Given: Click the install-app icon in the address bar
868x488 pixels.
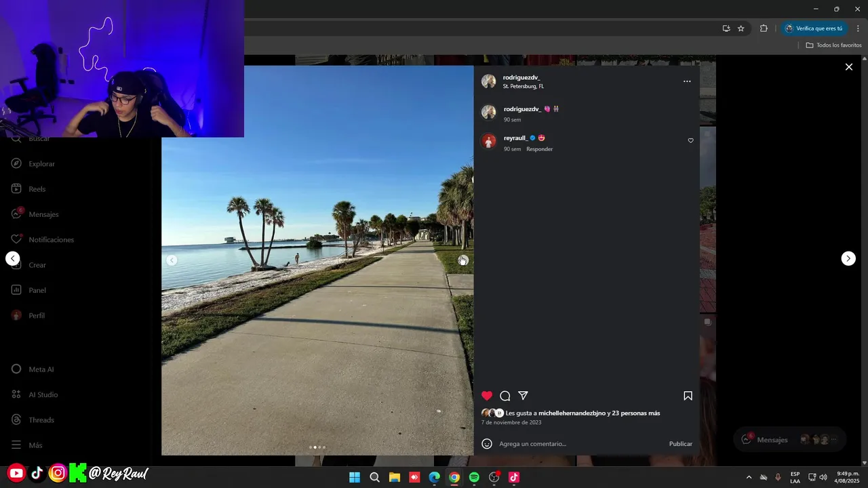Looking at the screenshot, I should (x=726, y=28).
